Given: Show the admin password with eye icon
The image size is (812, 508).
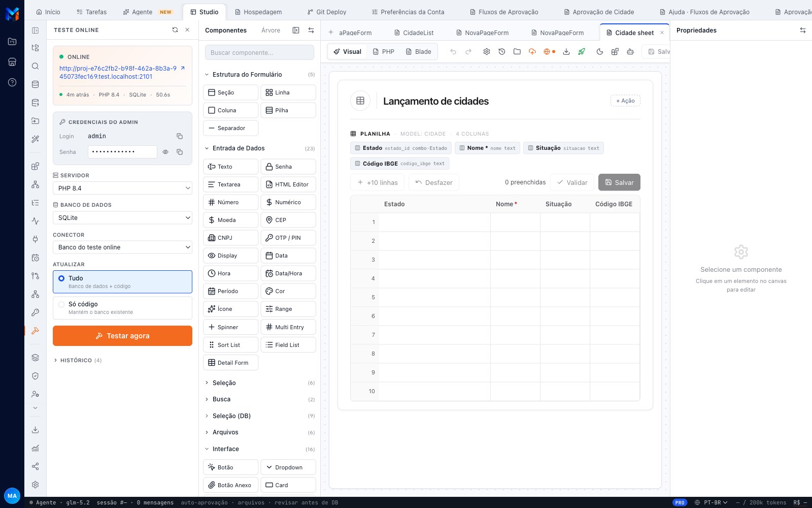Looking at the screenshot, I should pos(165,152).
